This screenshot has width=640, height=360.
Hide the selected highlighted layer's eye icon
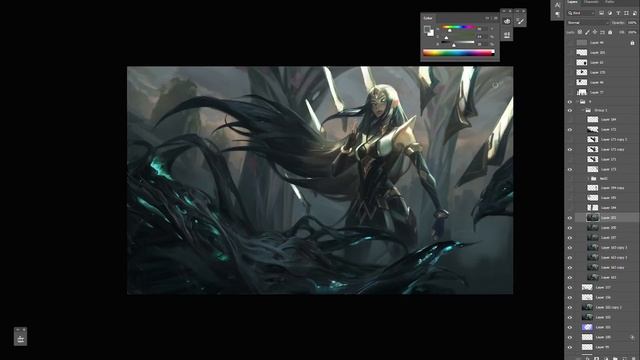(570, 218)
